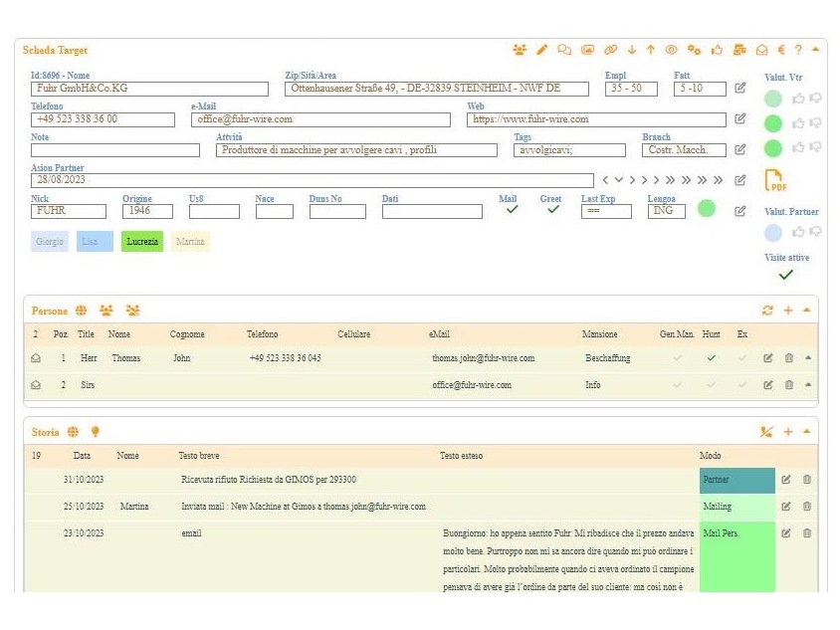Click the blue circle under Valut. Partner
Image resolution: width=840 pixels, height=630 pixels.
point(772,233)
